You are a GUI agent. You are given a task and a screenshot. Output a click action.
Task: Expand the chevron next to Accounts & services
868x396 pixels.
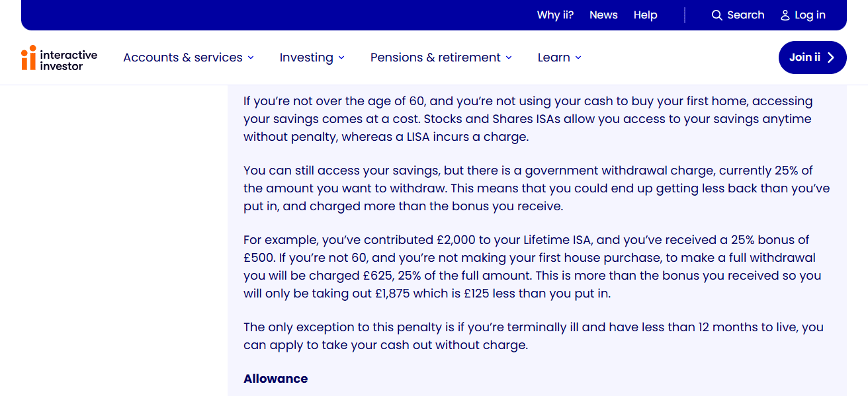click(251, 58)
